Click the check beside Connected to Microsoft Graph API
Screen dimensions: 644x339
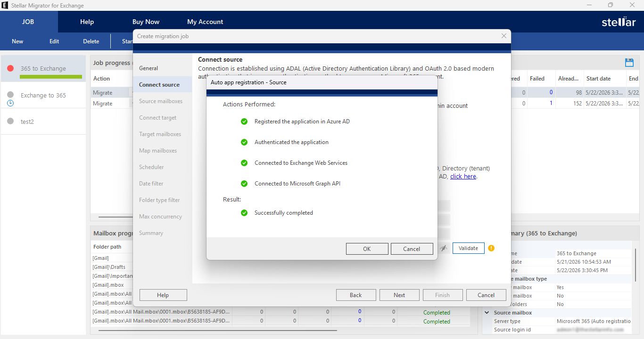(x=244, y=184)
